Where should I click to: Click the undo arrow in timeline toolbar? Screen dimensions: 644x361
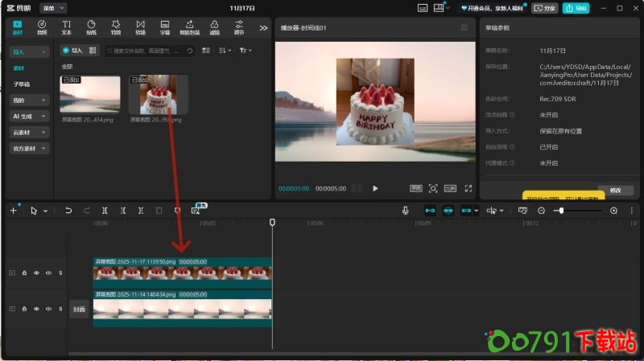[68, 211]
